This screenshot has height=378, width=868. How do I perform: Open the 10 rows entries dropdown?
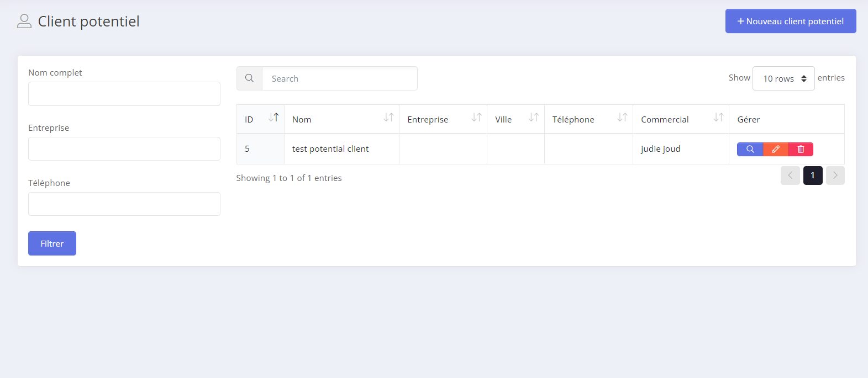coord(783,78)
